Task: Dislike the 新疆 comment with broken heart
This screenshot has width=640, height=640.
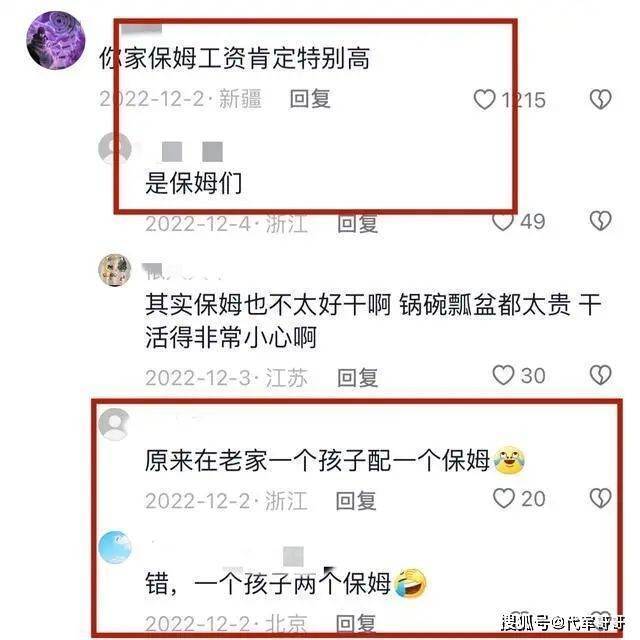Action: 600,99
